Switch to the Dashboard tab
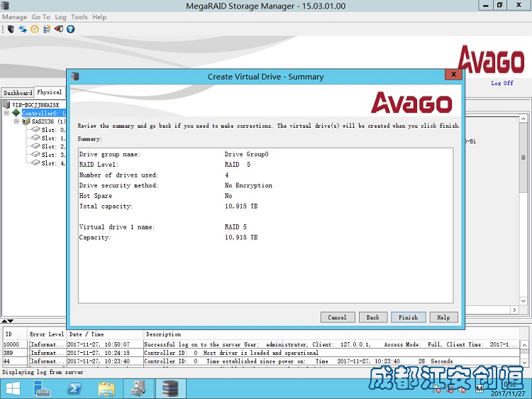 click(x=18, y=93)
